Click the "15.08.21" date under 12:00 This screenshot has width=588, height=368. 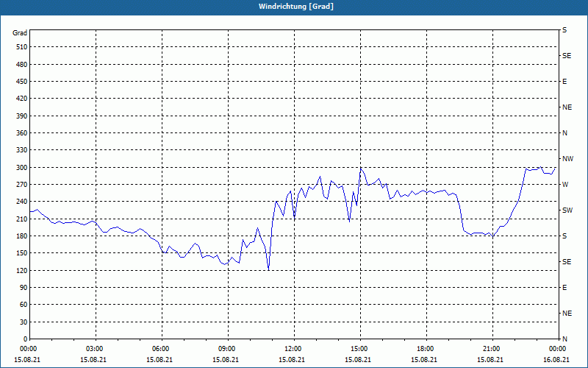tap(292, 360)
